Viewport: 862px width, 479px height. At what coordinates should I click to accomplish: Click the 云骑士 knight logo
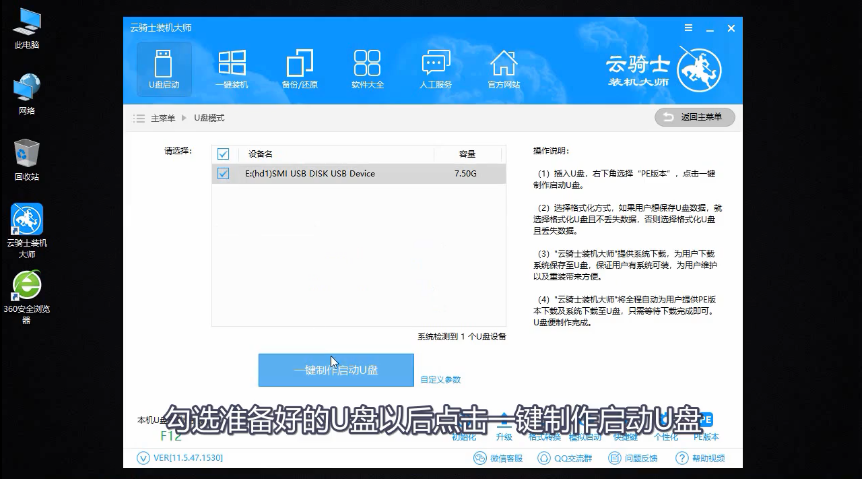(699, 70)
